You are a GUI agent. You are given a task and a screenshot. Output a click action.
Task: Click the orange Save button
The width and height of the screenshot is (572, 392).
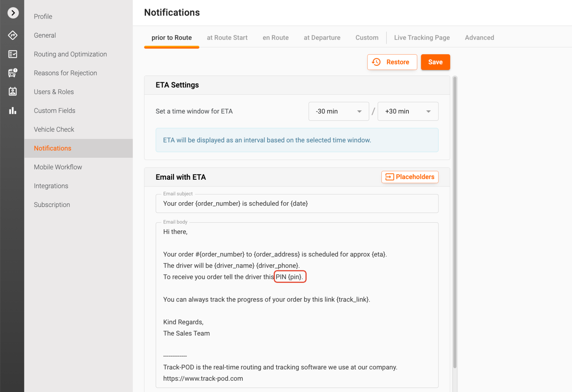click(x=435, y=62)
